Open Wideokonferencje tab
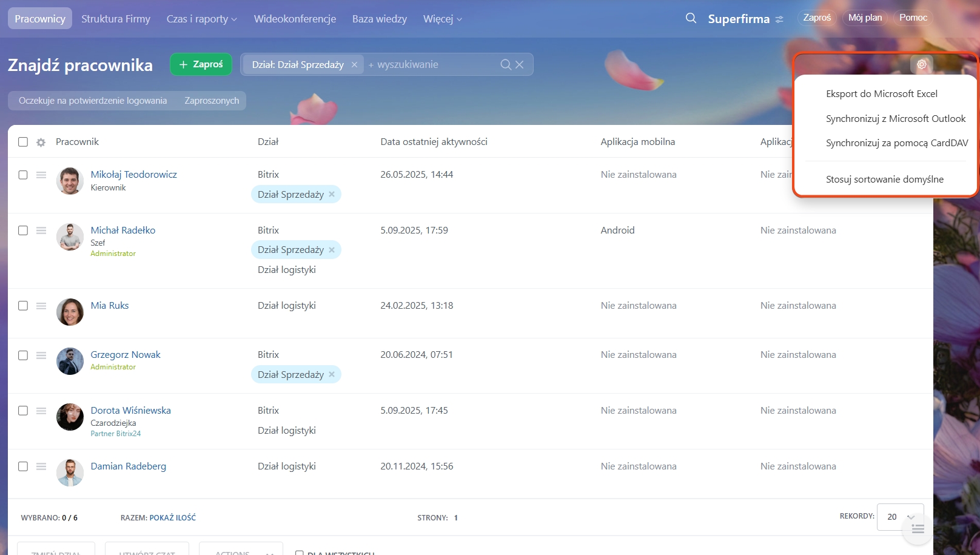 point(295,19)
